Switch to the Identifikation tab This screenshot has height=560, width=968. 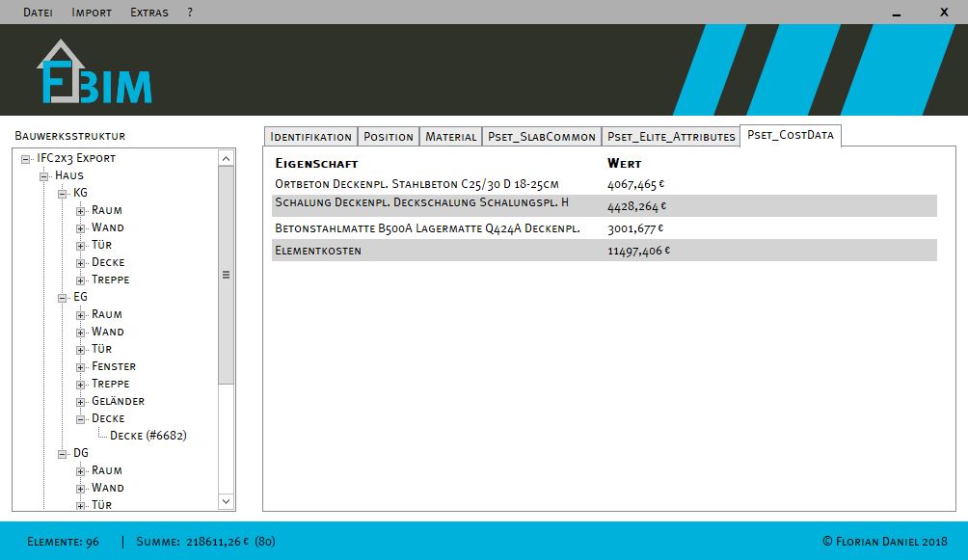(x=310, y=137)
